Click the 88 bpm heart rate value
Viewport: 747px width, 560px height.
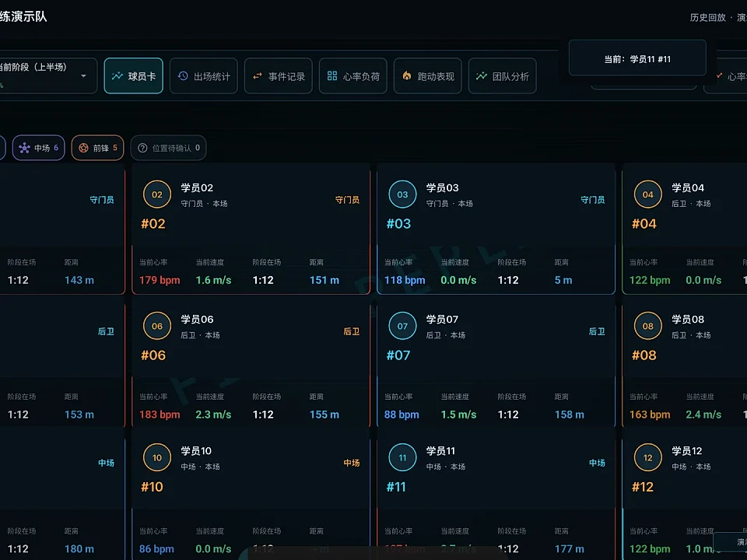tap(402, 415)
